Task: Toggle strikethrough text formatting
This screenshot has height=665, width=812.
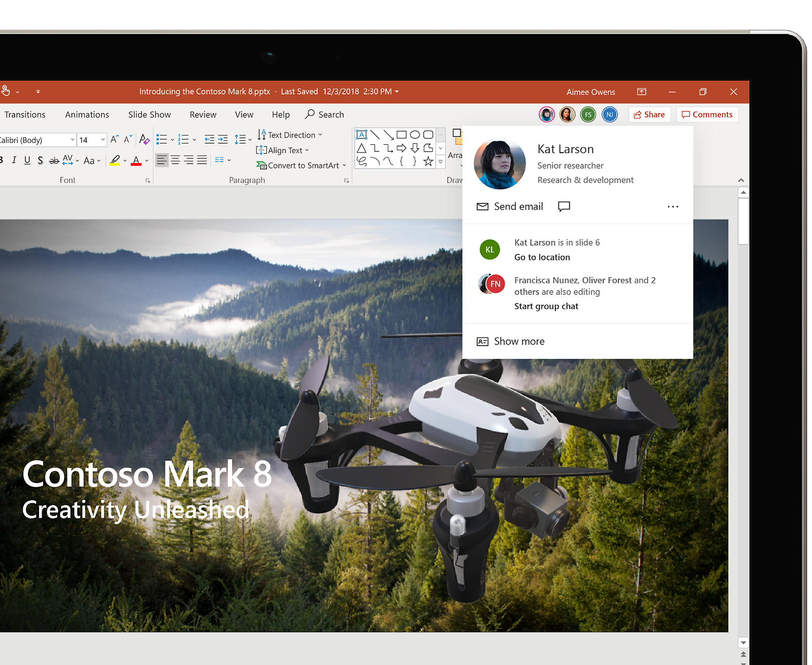Action: (54, 161)
